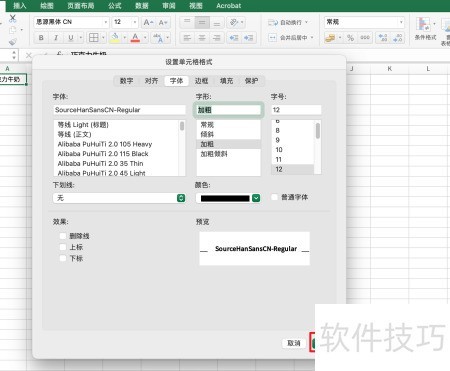Align text left in the ribbon
450x371 pixels.
coord(187,38)
